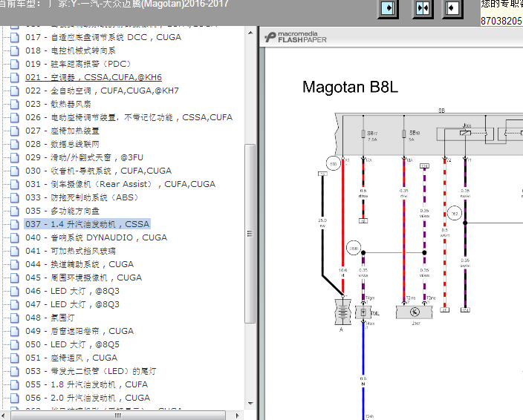Open 051 seat ventilation, CUGA diagram
The width and height of the screenshot is (523, 420).
pos(71,358)
